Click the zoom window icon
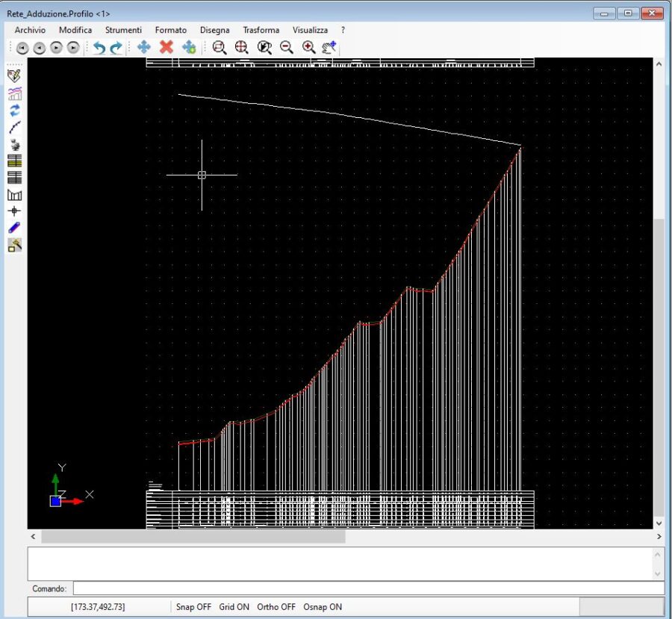 (219, 48)
